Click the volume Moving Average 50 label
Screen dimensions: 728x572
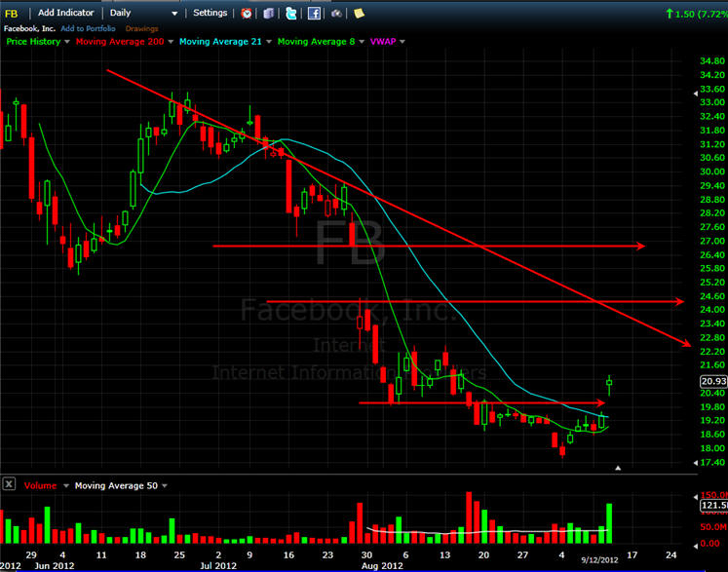[116, 485]
